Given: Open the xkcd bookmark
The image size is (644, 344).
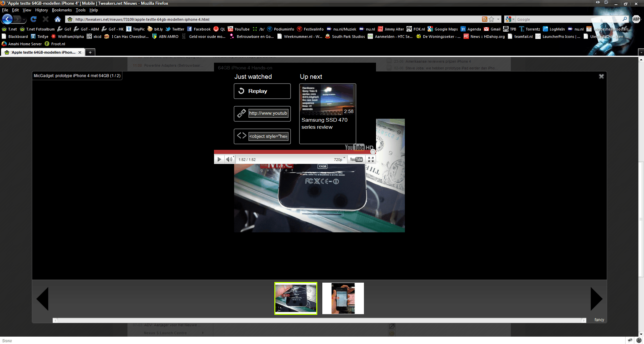Looking at the screenshot, I should click(x=94, y=37).
